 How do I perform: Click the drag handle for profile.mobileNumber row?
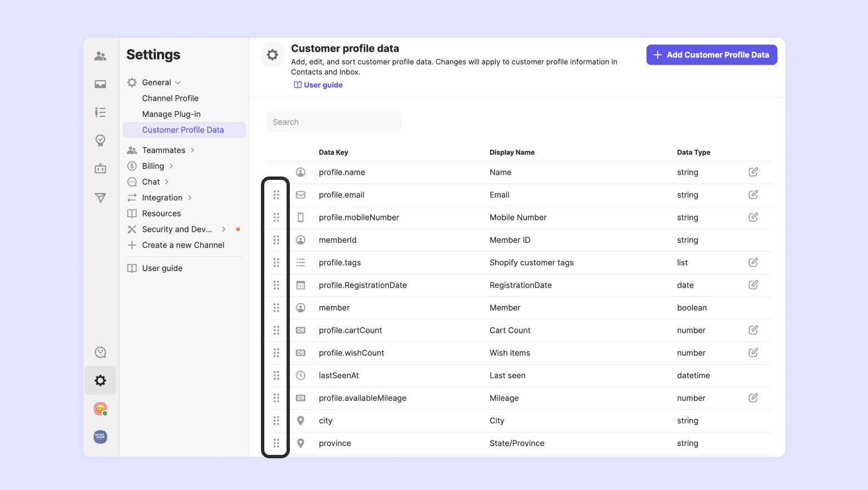tap(276, 218)
